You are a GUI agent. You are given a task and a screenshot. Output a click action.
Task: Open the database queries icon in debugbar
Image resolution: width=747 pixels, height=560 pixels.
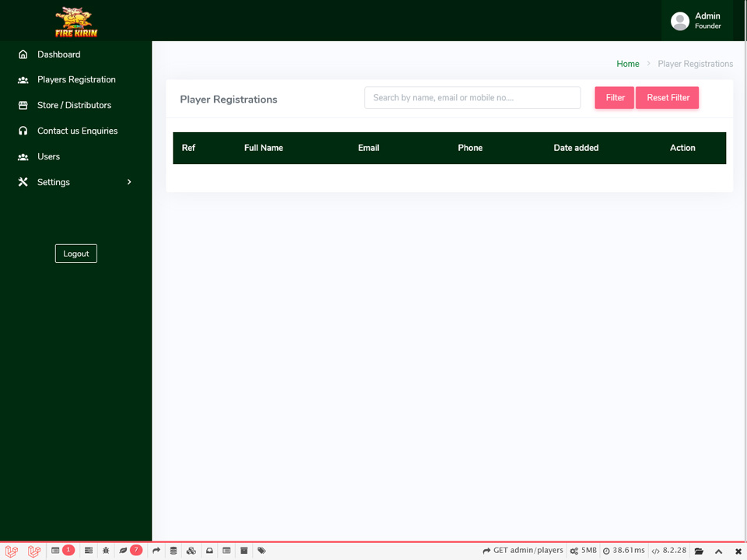(174, 551)
